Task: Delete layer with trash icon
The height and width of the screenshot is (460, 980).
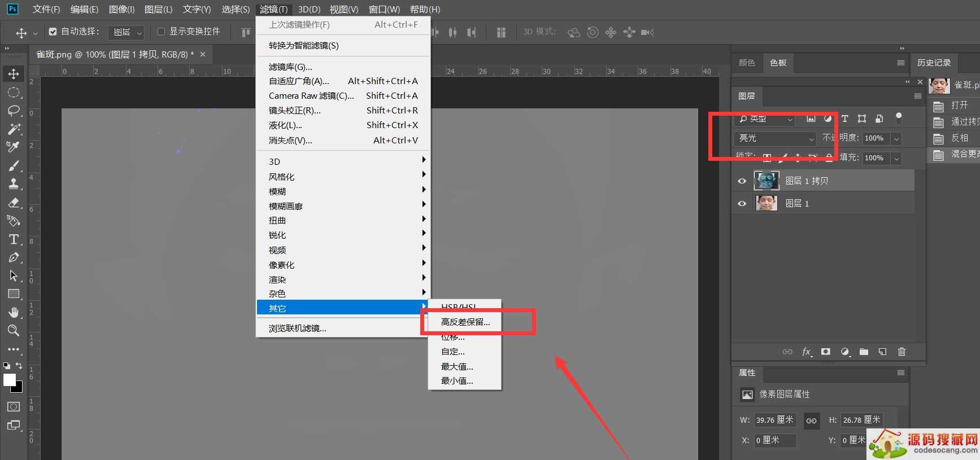Action: click(901, 352)
